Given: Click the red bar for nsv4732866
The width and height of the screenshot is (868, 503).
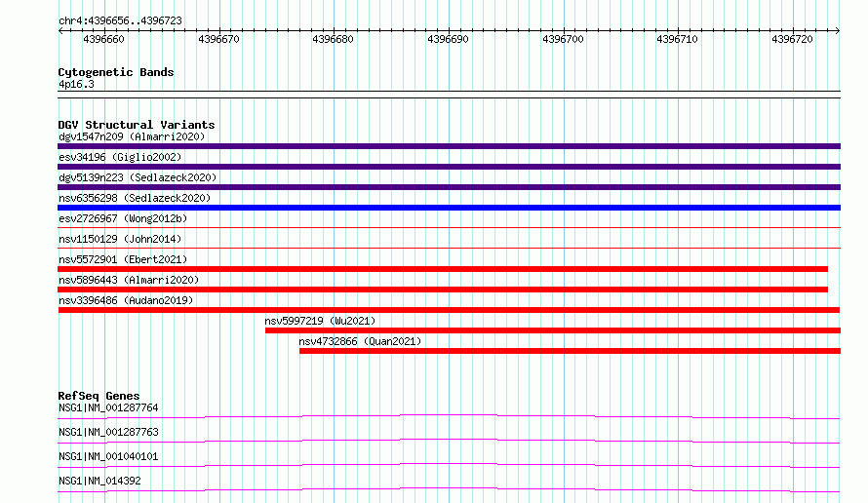Looking at the screenshot, I should click(x=571, y=351).
